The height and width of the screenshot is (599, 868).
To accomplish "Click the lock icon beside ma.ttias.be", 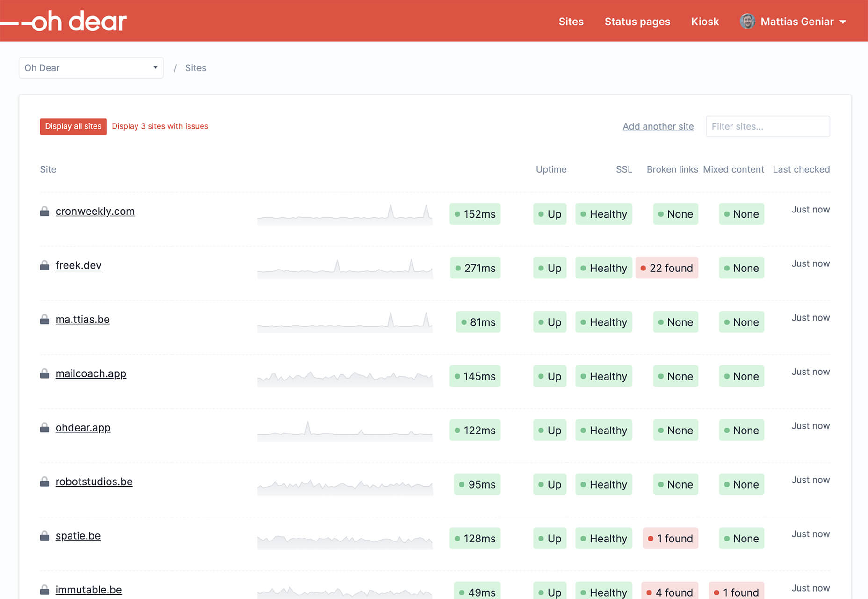I will pyautogui.click(x=44, y=320).
